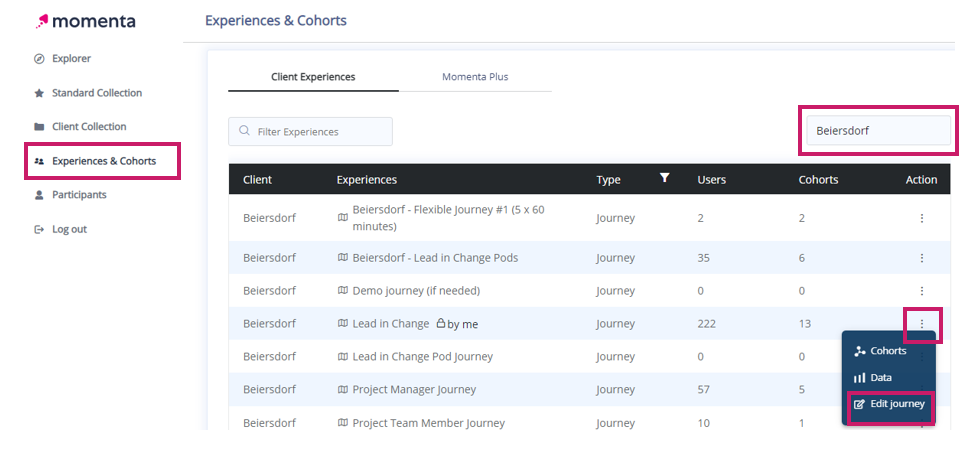This screenshot has height=452, width=971.
Task: Click the 57 users value
Action: click(703, 389)
